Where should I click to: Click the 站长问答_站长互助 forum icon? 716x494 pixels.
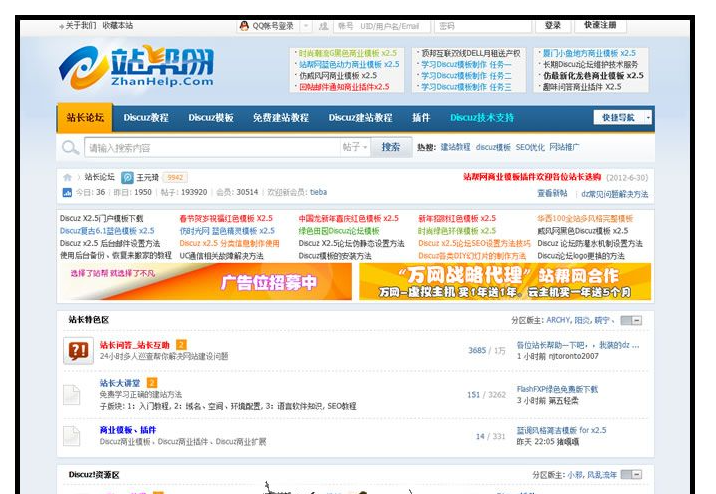pos(78,351)
